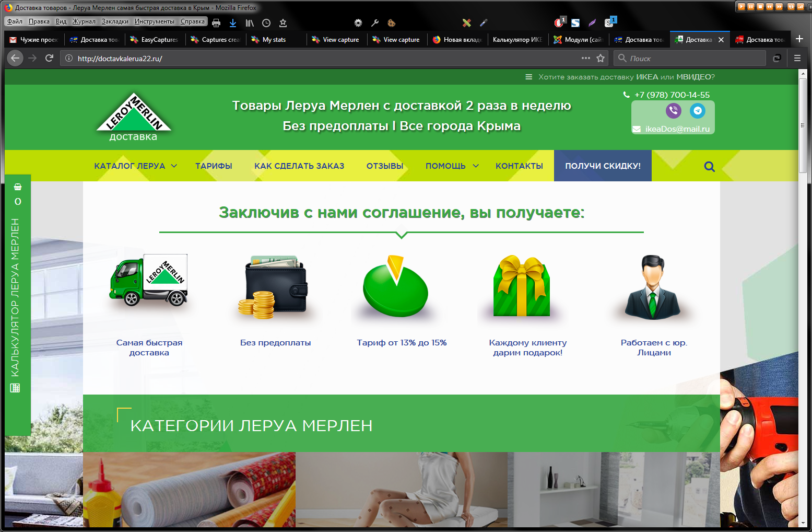Screen dimensions: 812x532
Task: Click the site search magnifier icon
Action: [x=709, y=167]
